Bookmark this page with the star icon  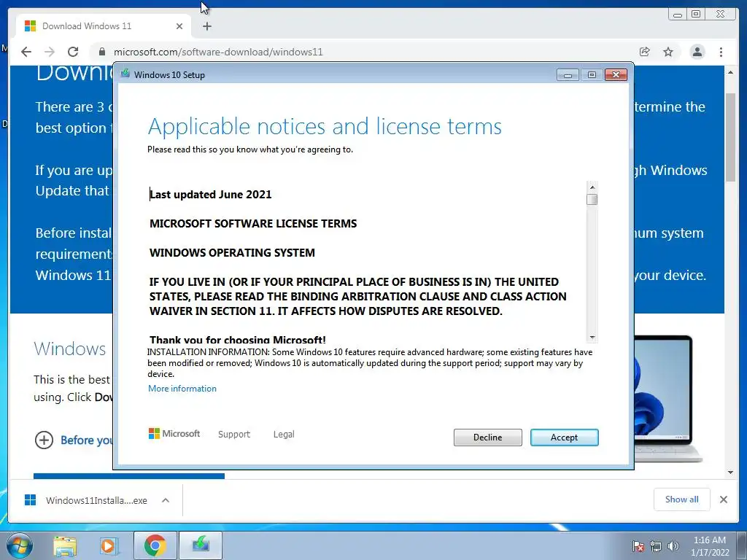click(x=668, y=52)
